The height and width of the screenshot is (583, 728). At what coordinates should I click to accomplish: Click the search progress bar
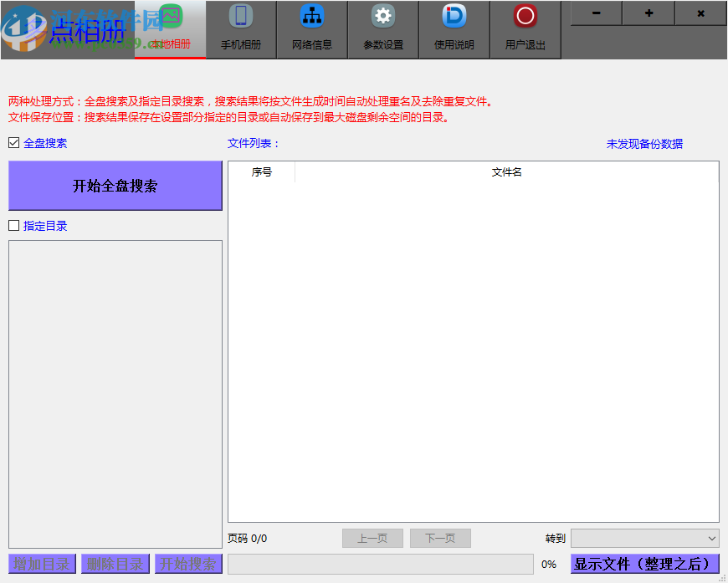point(380,564)
